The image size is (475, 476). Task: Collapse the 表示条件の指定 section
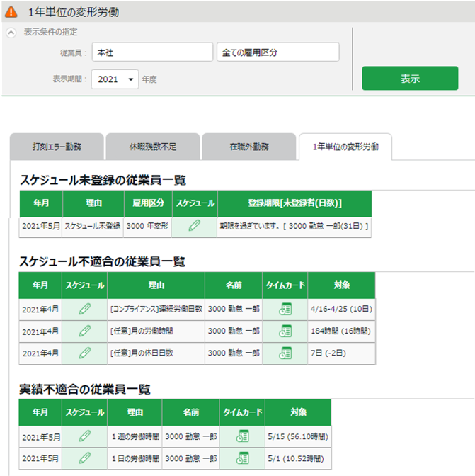(x=12, y=33)
